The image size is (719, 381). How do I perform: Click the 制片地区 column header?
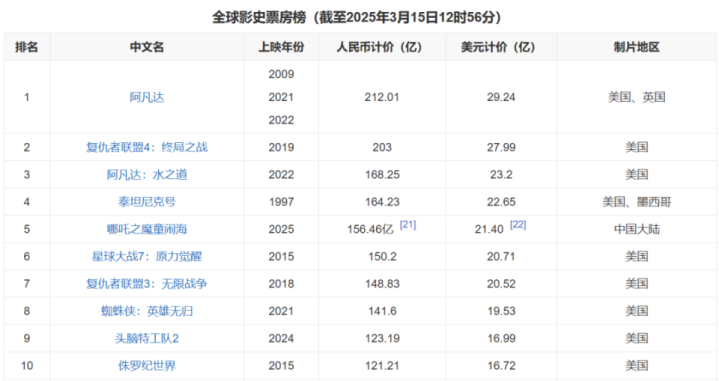[x=636, y=47]
